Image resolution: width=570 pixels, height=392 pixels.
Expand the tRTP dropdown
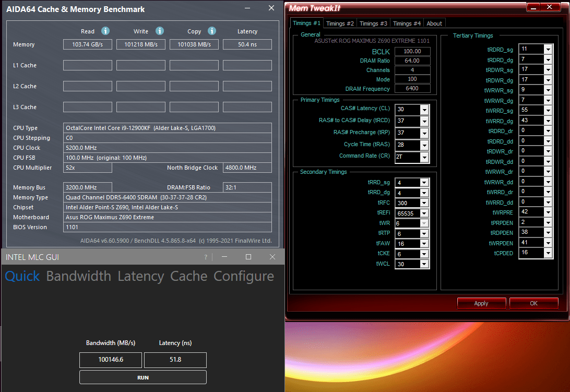tap(424, 233)
